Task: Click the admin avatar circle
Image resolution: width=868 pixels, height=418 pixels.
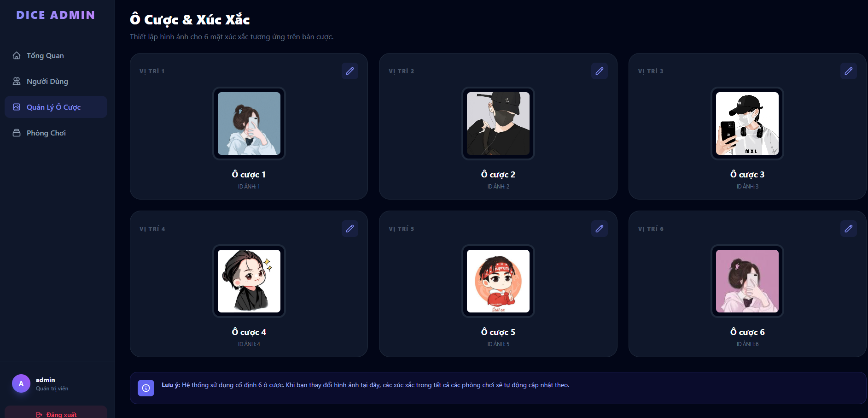Action: tap(21, 383)
